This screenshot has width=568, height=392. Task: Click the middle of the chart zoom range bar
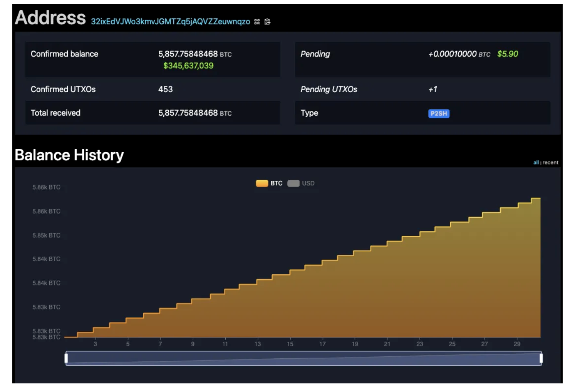(304, 358)
